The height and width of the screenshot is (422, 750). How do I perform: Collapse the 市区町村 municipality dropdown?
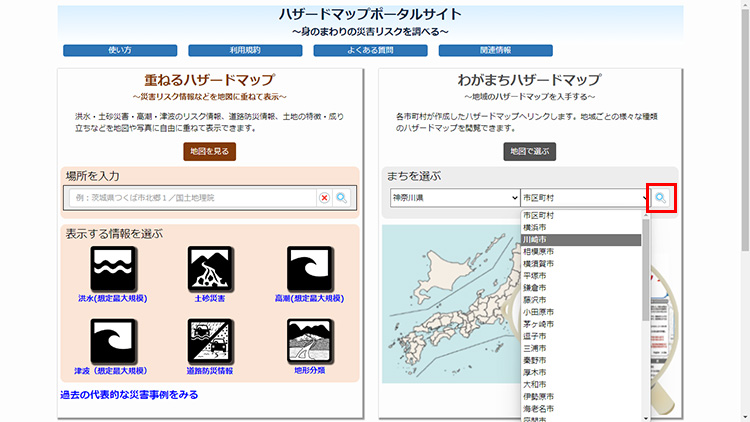coord(585,198)
